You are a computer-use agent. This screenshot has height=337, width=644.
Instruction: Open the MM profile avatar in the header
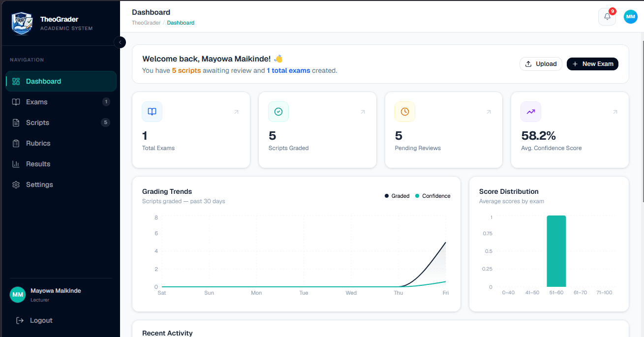[x=630, y=17]
